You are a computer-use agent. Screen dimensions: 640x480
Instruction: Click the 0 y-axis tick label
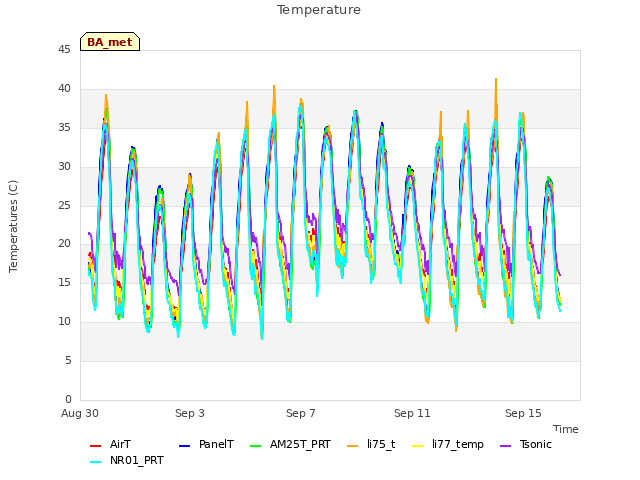click(68, 399)
